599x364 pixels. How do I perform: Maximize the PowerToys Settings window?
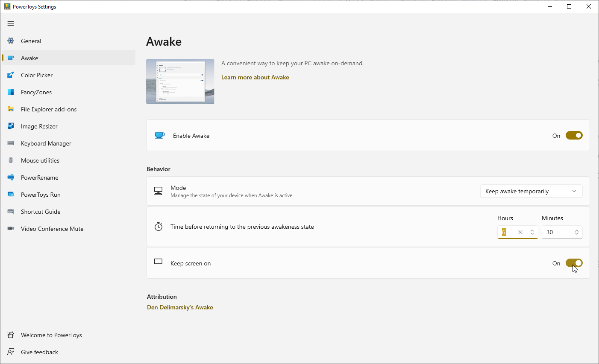[x=569, y=6]
